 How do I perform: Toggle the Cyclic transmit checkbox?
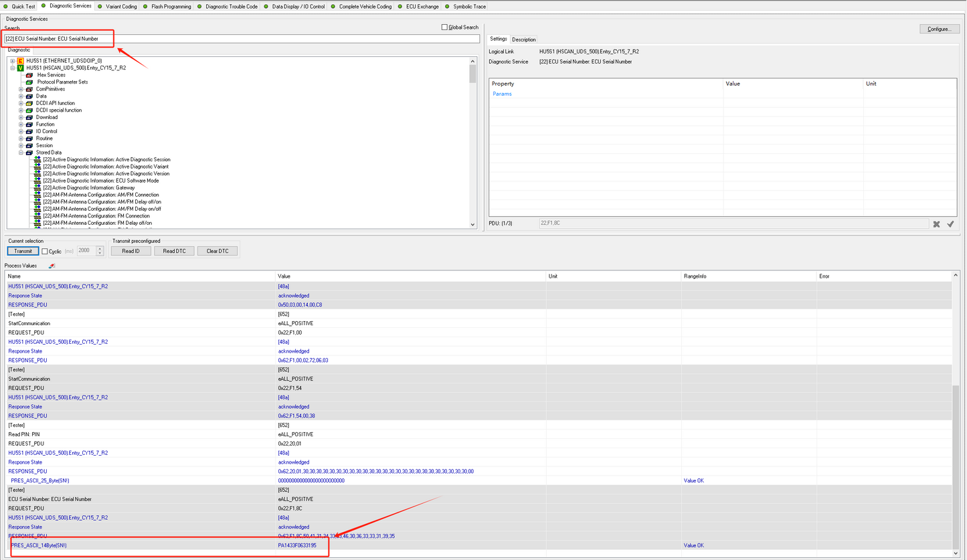[x=45, y=252]
